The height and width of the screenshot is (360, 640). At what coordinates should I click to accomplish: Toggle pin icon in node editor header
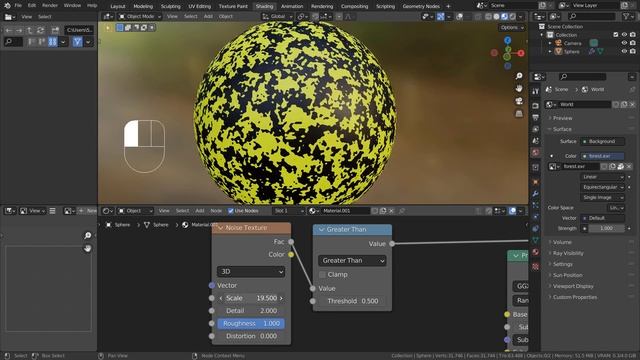(402, 211)
